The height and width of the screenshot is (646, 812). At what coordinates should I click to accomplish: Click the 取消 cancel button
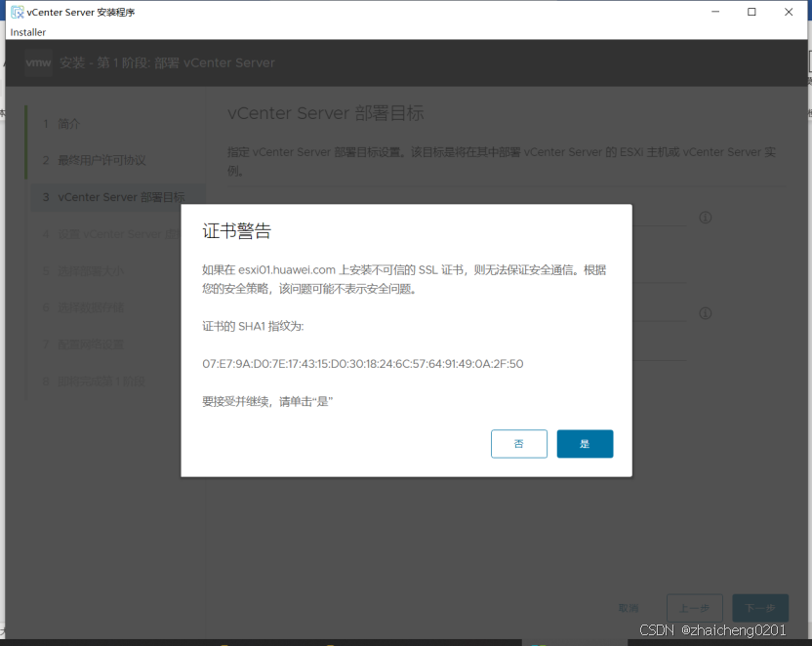coord(629,608)
